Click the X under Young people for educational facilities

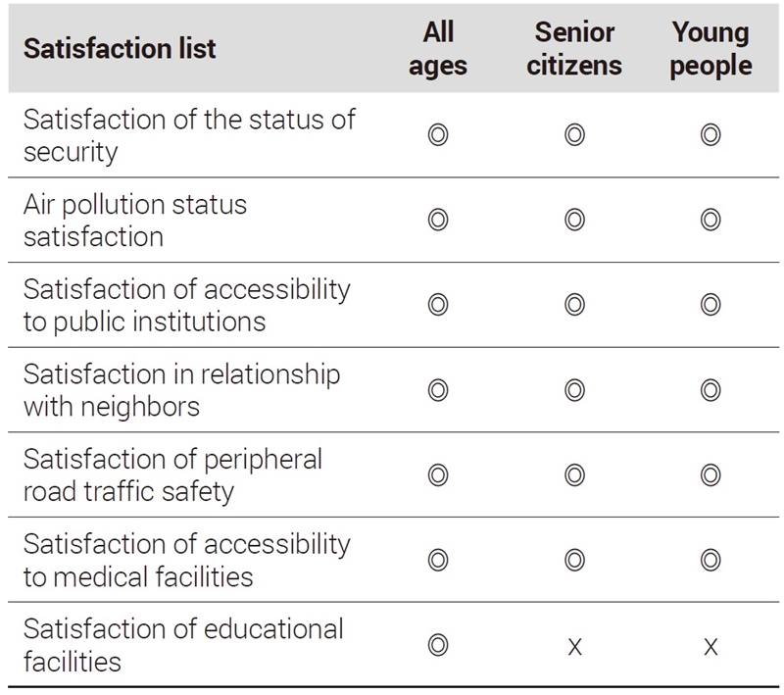coord(710,647)
